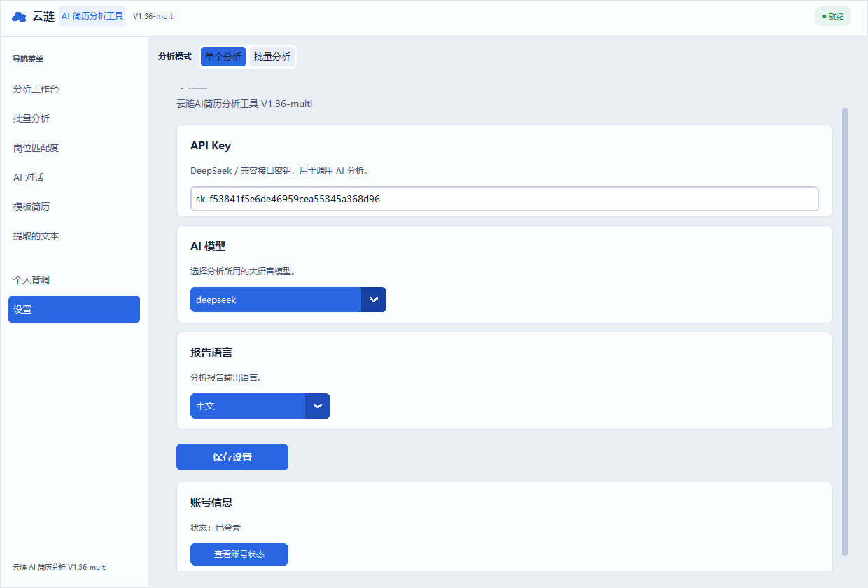
Task: Click 查看账号状态 button
Action: 239,554
